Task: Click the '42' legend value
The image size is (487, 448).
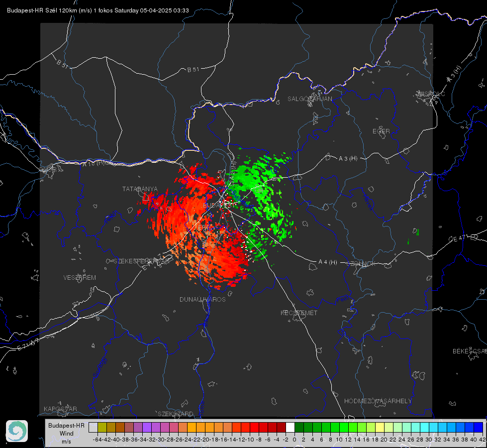Action: point(482,440)
